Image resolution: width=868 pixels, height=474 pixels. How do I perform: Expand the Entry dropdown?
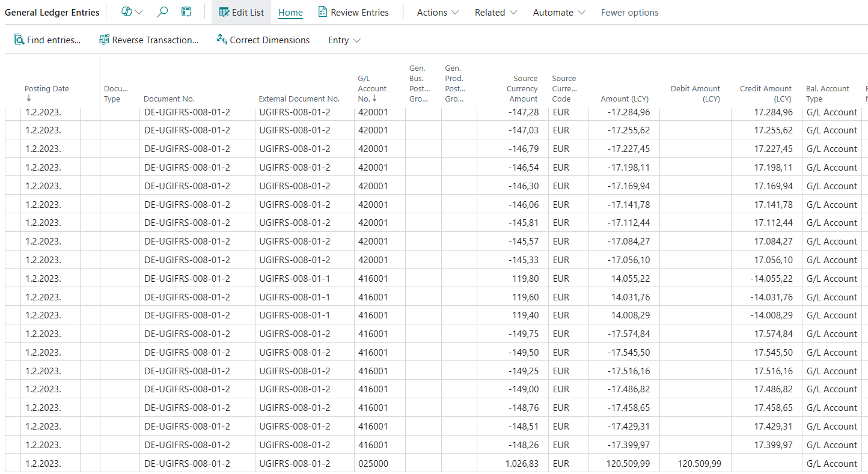(x=344, y=40)
